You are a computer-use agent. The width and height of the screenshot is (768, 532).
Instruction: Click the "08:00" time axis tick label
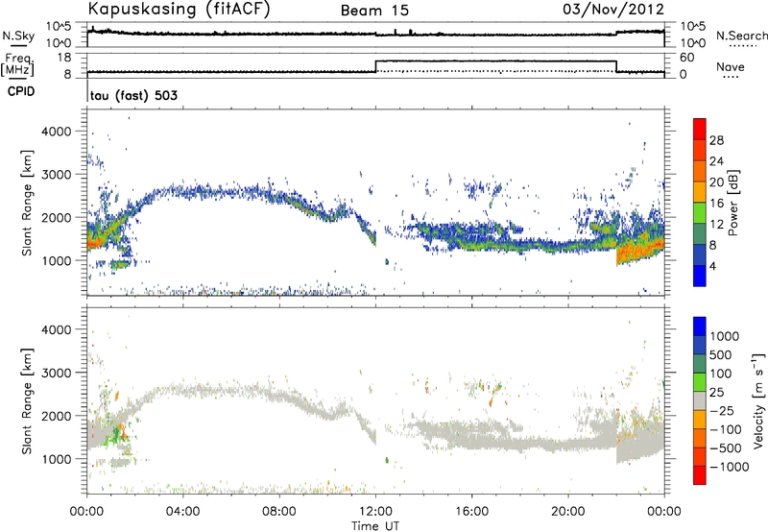(279, 512)
